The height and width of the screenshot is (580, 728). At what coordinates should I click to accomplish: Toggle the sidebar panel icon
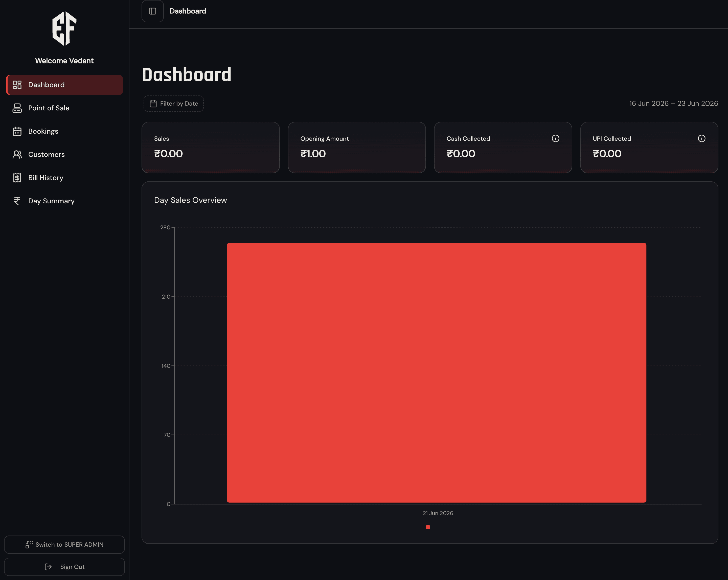pyautogui.click(x=153, y=11)
